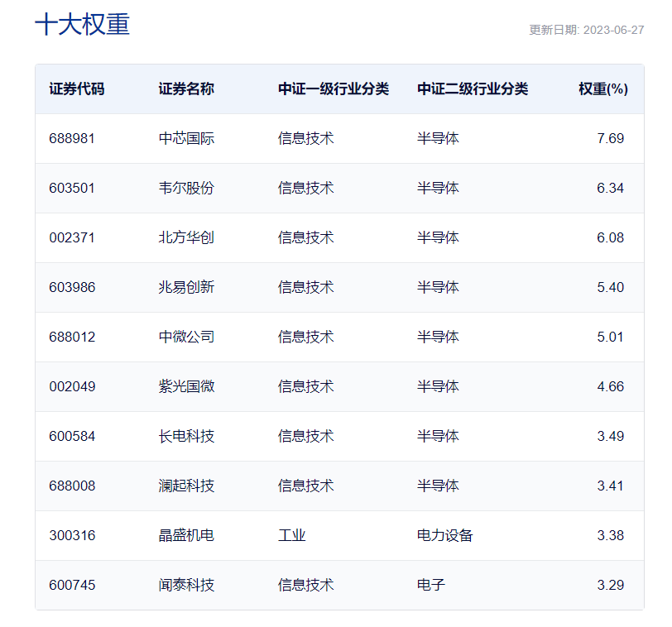Select stock name 北方华创
The width and height of the screenshot is (672, 627).
(186, 238)
